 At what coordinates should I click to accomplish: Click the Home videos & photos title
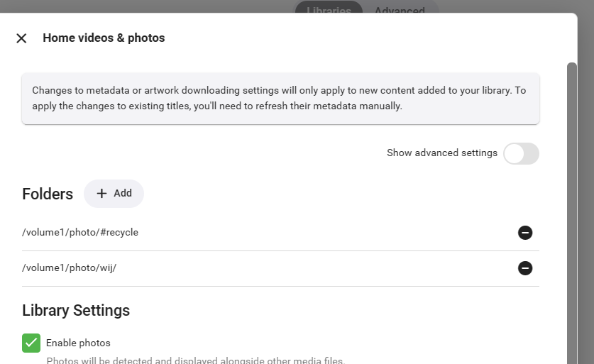(104, 38)
